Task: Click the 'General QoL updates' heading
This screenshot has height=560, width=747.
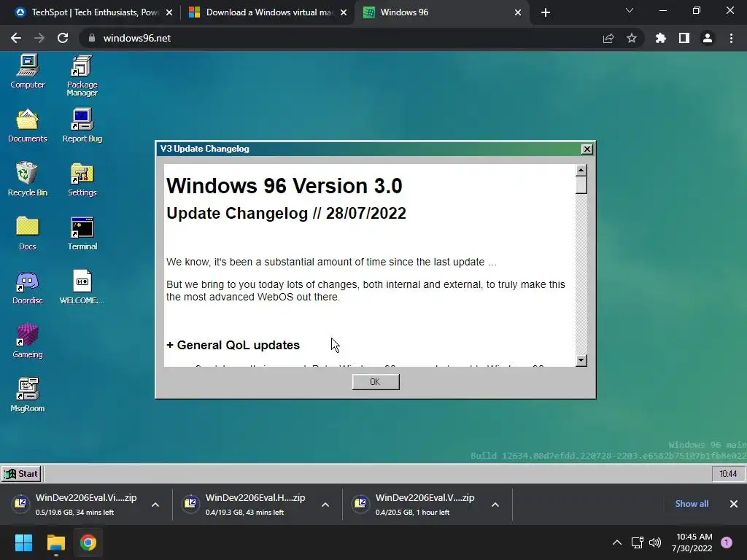Action: (233, 345)
